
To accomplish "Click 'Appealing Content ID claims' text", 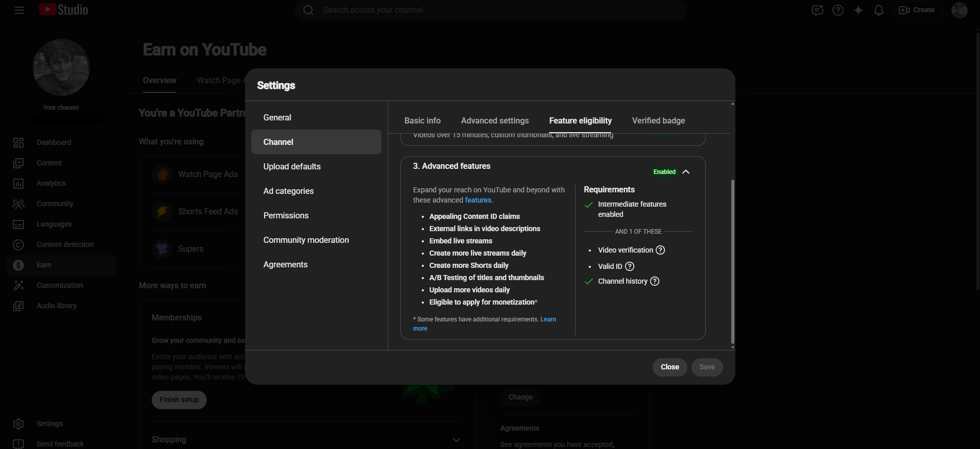I will coord(474,216).
